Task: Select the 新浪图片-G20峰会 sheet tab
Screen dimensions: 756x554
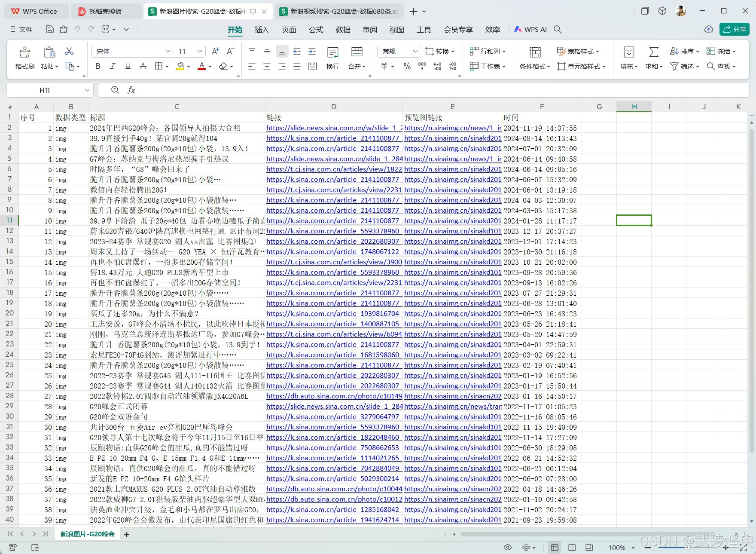Action: pos(87,534)
